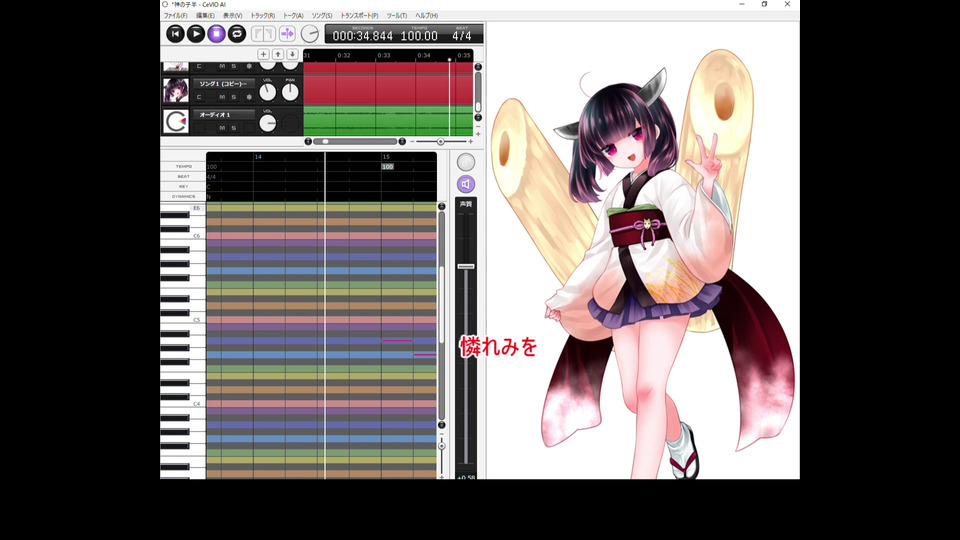Click the ソング1 (コピー) character thumbnail
The image size is (960, 540).
[176, 91]
